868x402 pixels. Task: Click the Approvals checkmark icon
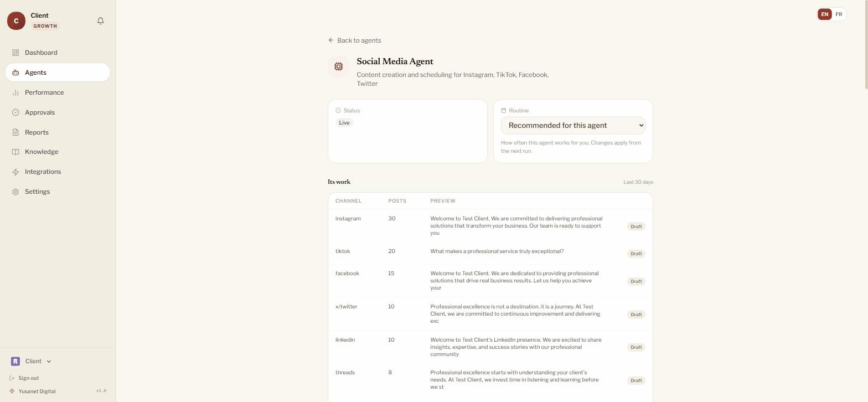coord(15,112)
